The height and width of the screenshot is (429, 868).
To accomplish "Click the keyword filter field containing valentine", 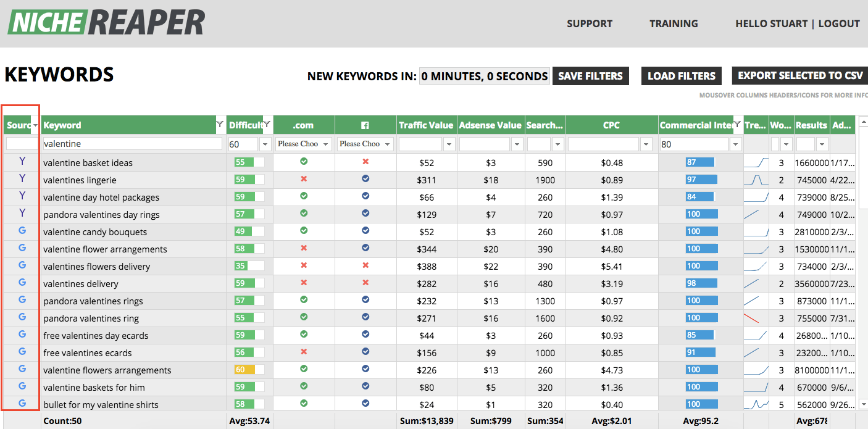I will pos(132,144).
